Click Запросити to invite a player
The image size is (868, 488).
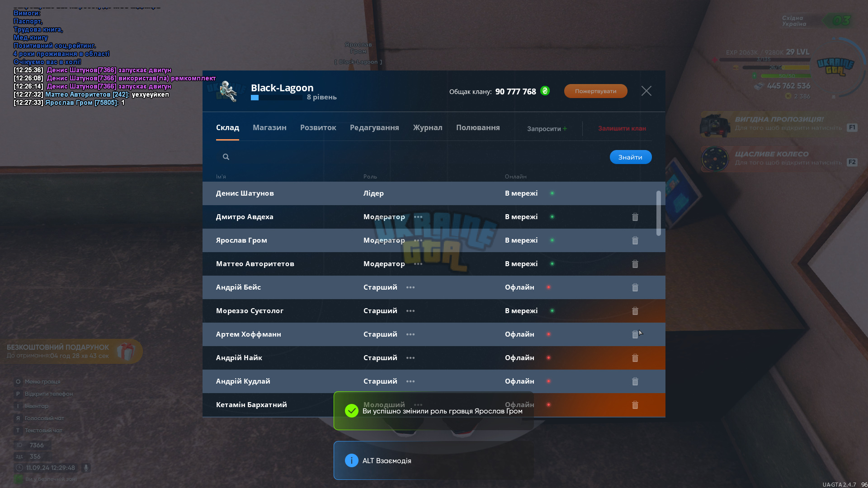(547, 129)
